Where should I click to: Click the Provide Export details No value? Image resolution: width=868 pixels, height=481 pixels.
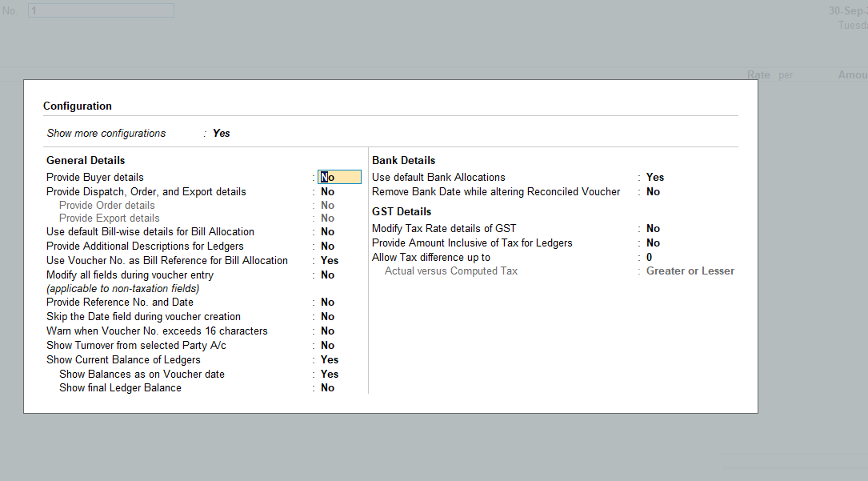(x=327, y=218)
